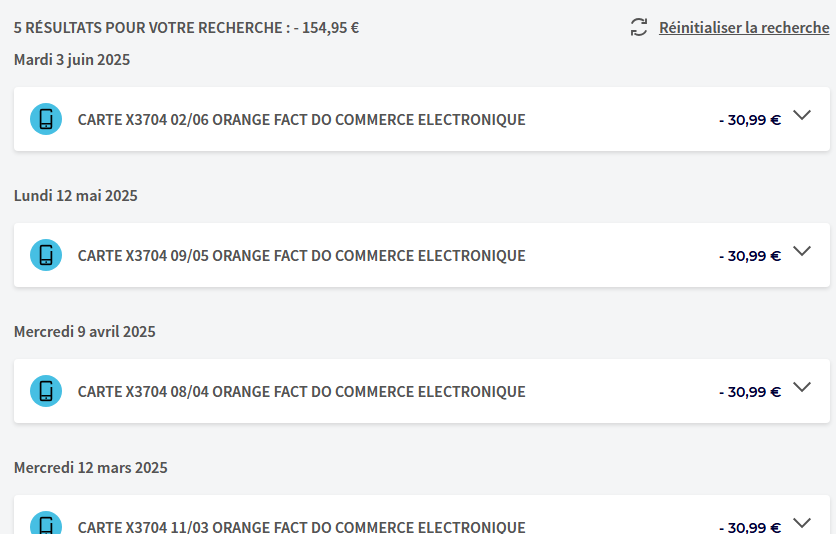Click the -30,99 € amount for 12 mai
This screenshot has width=836, height=534.
pyautogui.click(x=750, y=256)
